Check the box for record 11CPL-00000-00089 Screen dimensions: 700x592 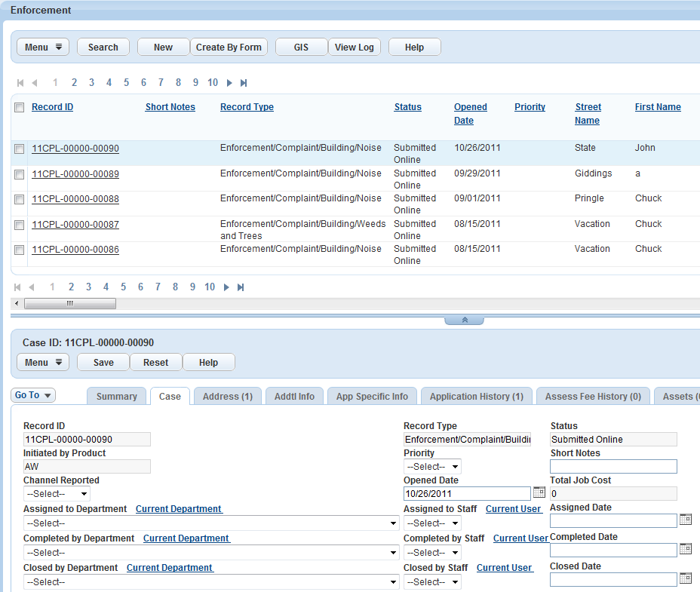click(19, 174)
